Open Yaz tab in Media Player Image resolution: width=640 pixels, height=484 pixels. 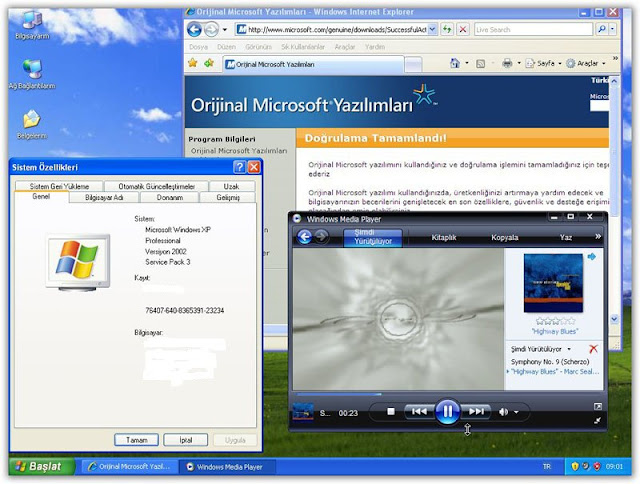click(x=566, y=238)
